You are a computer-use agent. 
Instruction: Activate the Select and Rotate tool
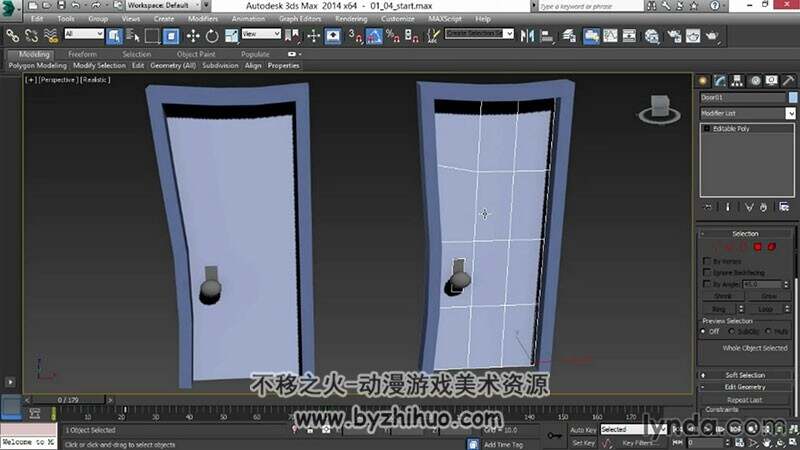212,36
